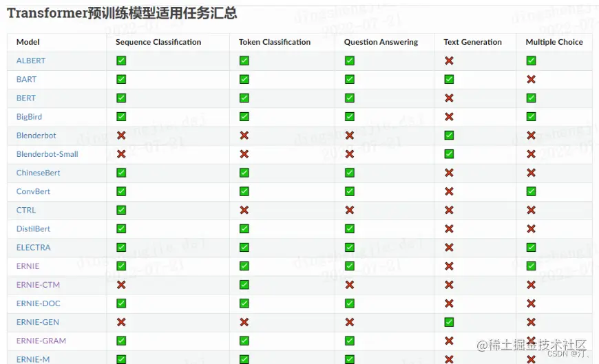This screenshot has width=599, height=364.
Task: Open the ERNIE model link
Action: (28, 266)
